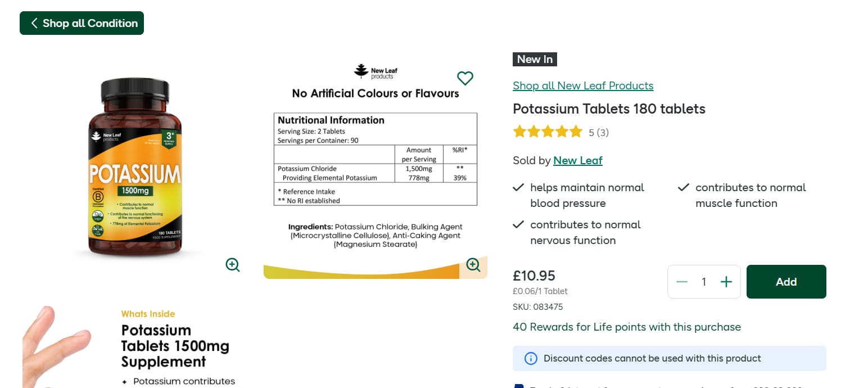
Task: Add product to wishlist with heart icon
Action: 465,78
